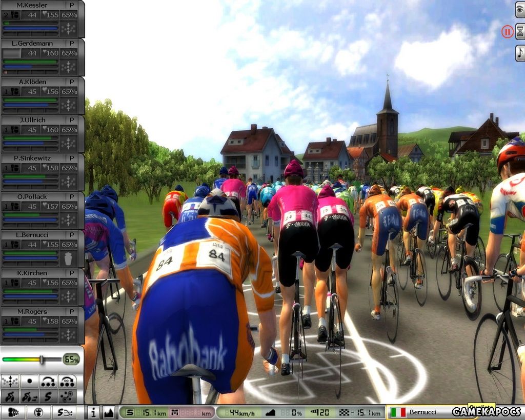
Task: Select rider M.Kessler by name
Action: [32, 5]
